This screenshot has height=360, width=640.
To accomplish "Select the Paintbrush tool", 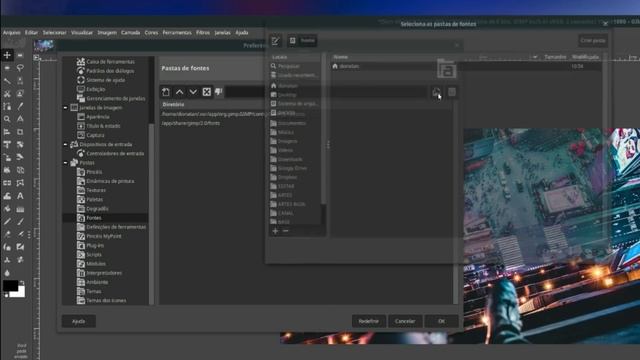I will pyautogui.click(x=20, y=222).
